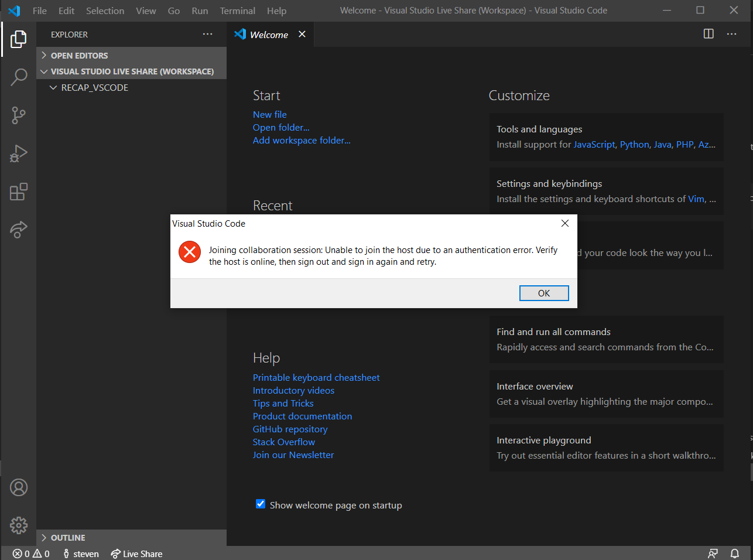Open notifications bell in status bar
The width and height of the screenshot is (753, 560).
tap(734, 554)
